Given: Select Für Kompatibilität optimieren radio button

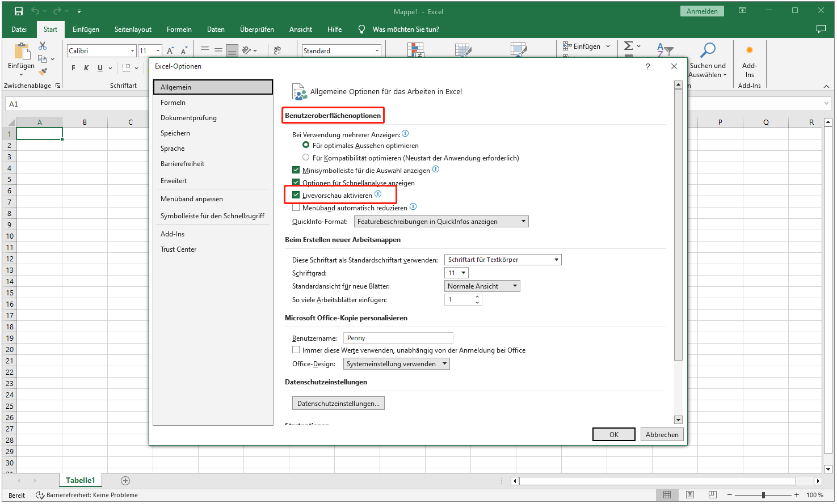Looking at the screenshot, I should coord(306,158).
